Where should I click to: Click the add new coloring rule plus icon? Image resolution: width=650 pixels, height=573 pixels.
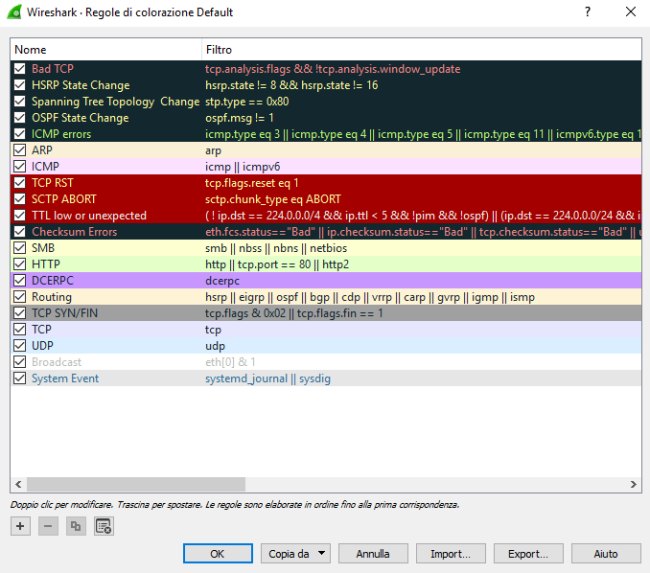coord(21,526)
